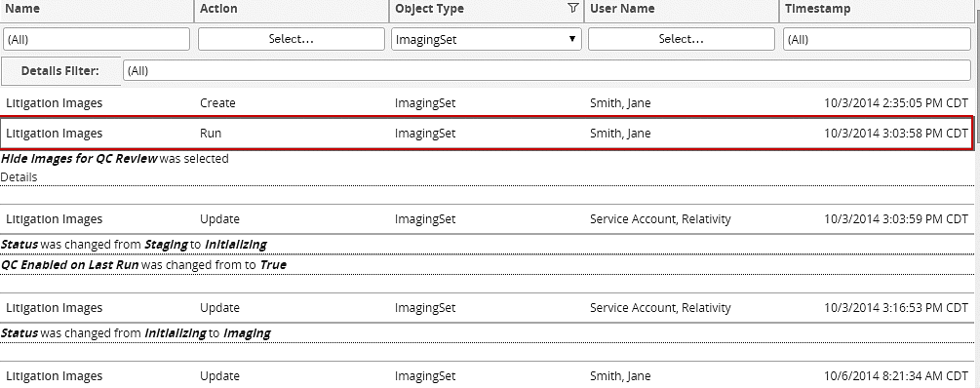Click Litigation Images in the Run row
Viewport: 980px width, 388px height.
click(54, 134)
